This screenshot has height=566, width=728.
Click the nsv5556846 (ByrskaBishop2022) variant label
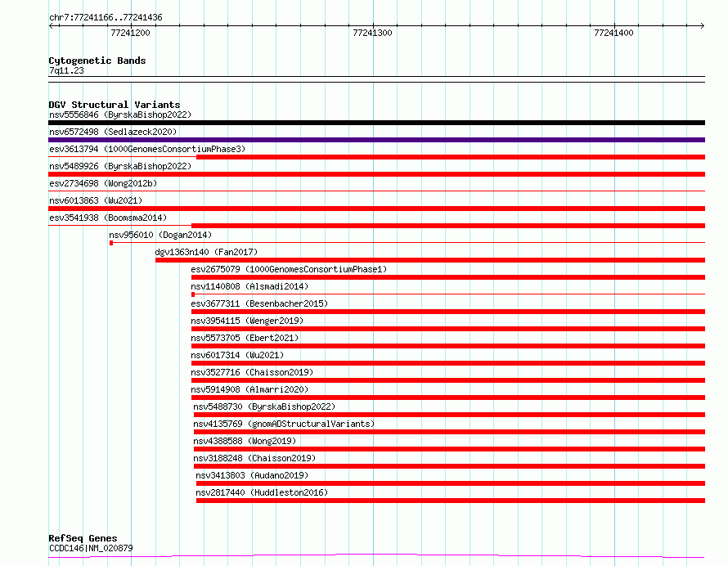119,115
